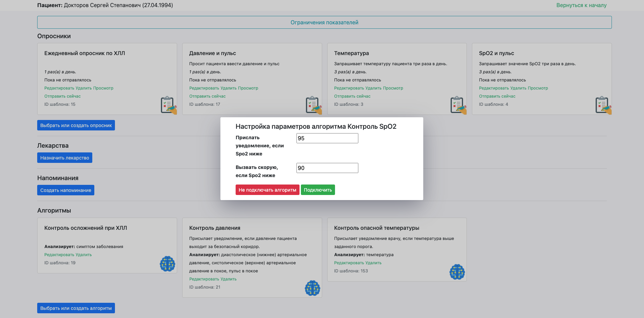Click Отправить сейчас under Температура

[352, 96]
